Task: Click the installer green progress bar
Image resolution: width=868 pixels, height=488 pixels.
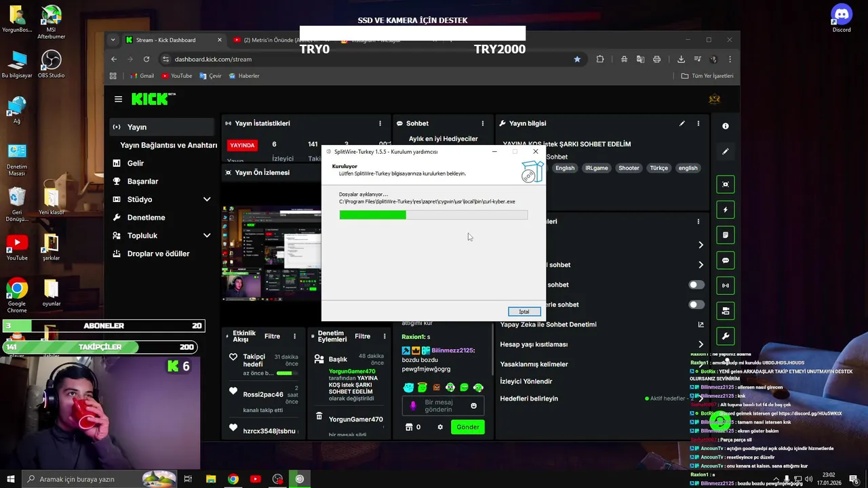Action: pyautogui.click(x=433, y=215)
